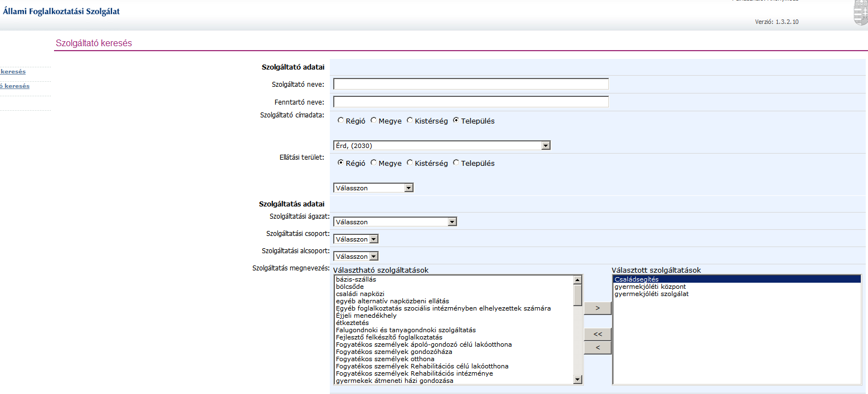The image size is (868, 394).
Task: Select Régió radio for Ellátási terület
Action: pos(341,162)
